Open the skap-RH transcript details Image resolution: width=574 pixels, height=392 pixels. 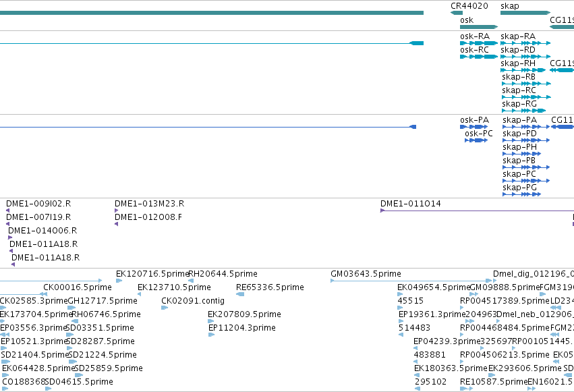[523, 70]
